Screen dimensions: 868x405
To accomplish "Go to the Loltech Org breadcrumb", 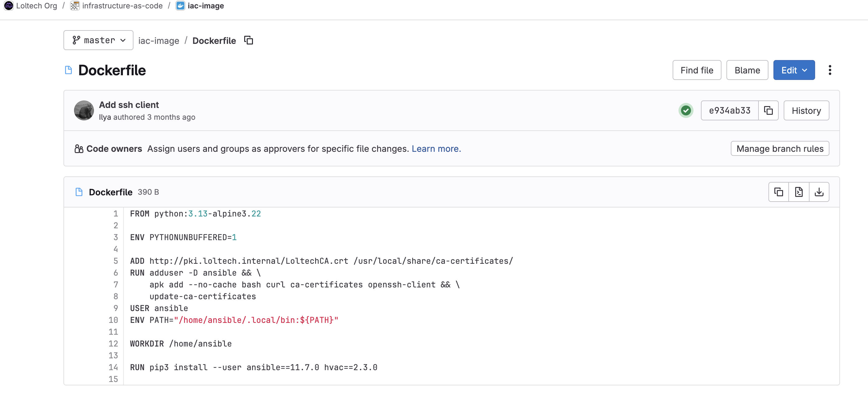I will pos(36,6).
